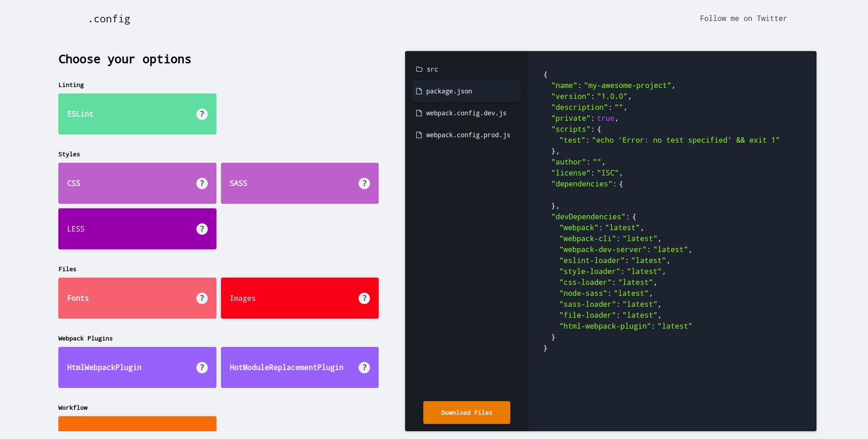Click the "description" line in the code
This screenshot has height=439, width=868.
coord(589,107)
